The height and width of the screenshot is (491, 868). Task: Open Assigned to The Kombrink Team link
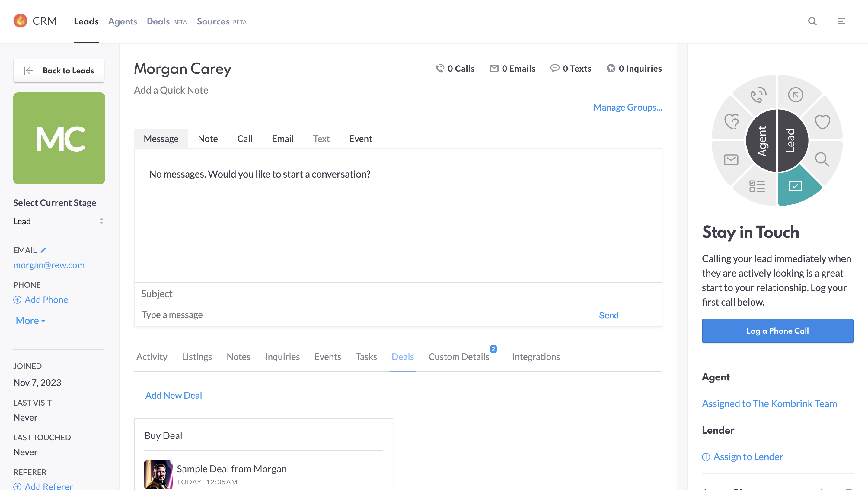click(x=769, y=403)
